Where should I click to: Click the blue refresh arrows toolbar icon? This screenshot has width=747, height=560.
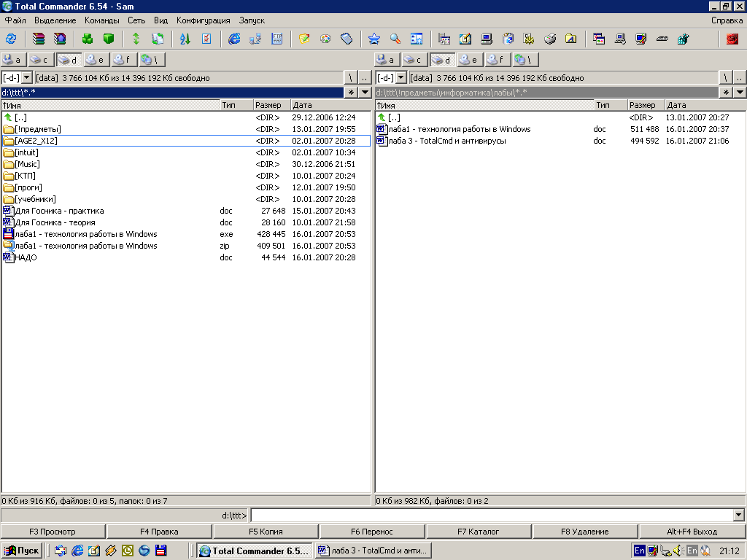click(11, 39)
